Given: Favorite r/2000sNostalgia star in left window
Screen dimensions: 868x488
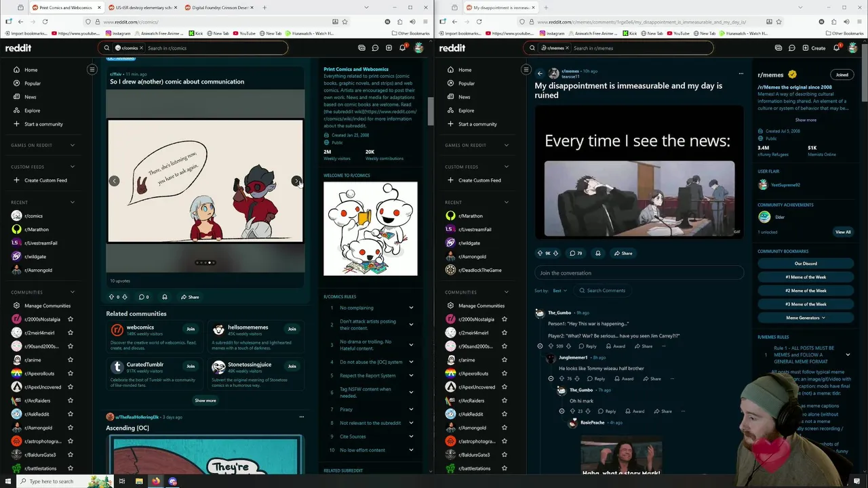Looking at the screenshot, I should coord(71,319).
